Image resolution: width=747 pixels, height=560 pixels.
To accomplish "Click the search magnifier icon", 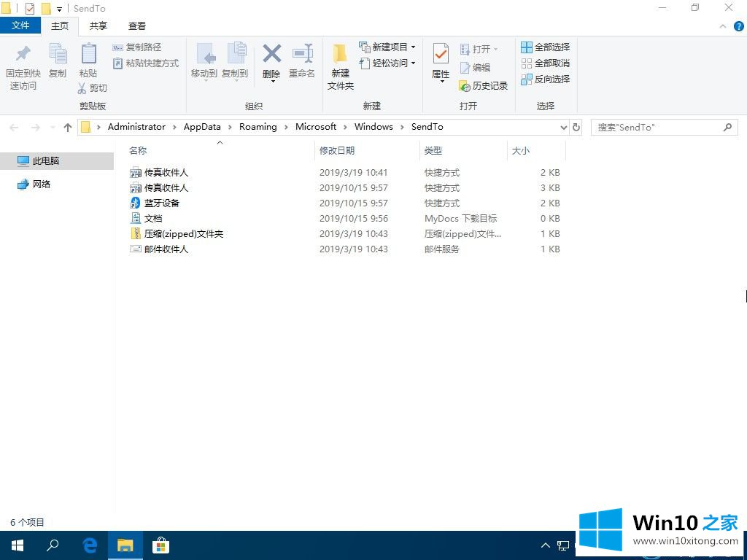I will click(x=727, y=127).
